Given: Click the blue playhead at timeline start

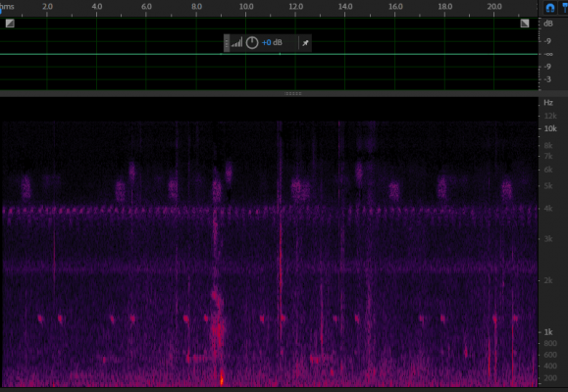Looking at the screenshot, I should [x=1, y=11].
